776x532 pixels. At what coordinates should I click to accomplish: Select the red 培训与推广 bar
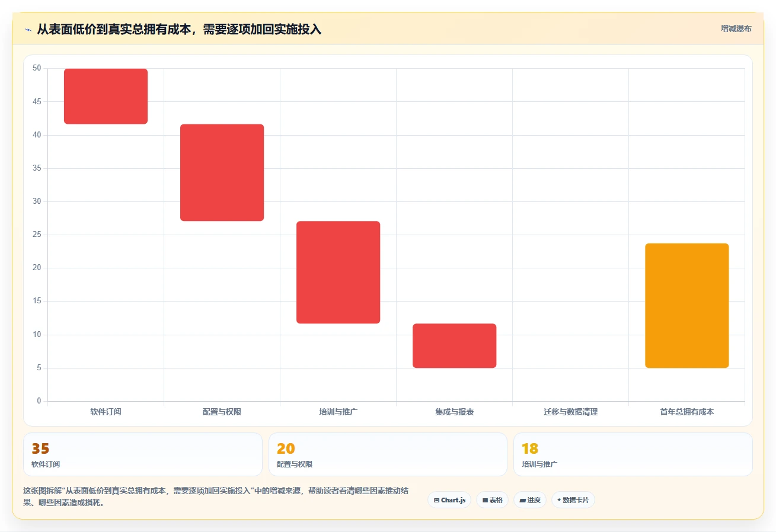pyautogui.click(x=338, y=273)
